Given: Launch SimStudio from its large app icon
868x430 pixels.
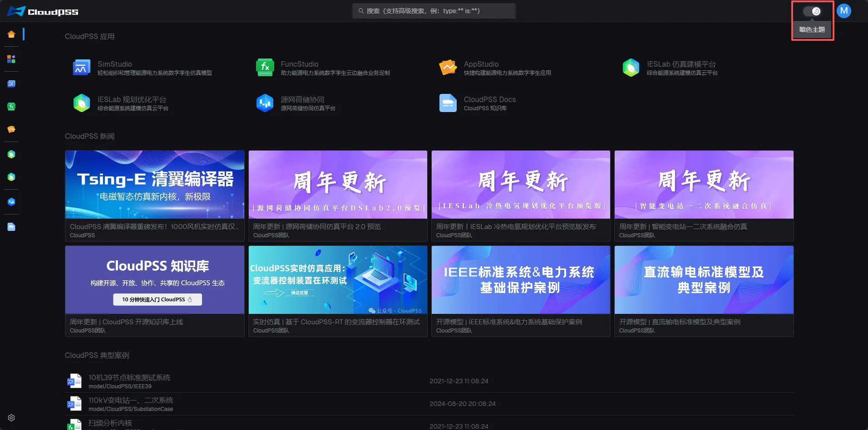Looking at the screenshot, I should pyautogui.click(x=82, y=68).
